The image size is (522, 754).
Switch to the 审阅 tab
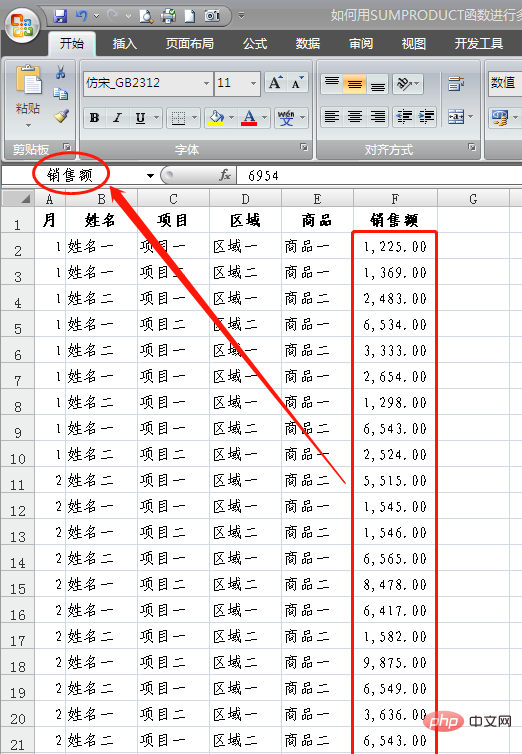tap(360, 44)
